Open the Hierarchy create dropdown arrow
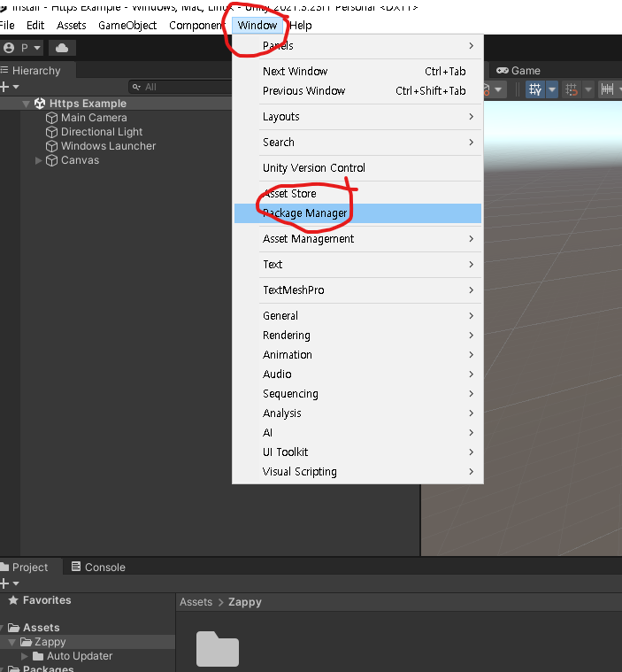Viewport: 622px width, 672px height. 16,87
